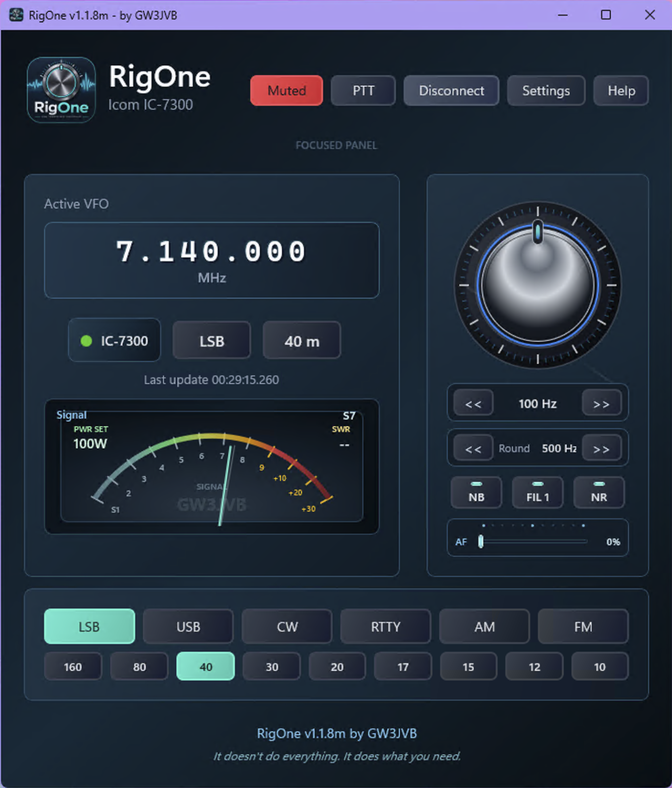Image resolution: width=672 pixels, height=788 pixels.
Task: Click the IC-7300 connection status indicator
Action: [x=115, y=341]
